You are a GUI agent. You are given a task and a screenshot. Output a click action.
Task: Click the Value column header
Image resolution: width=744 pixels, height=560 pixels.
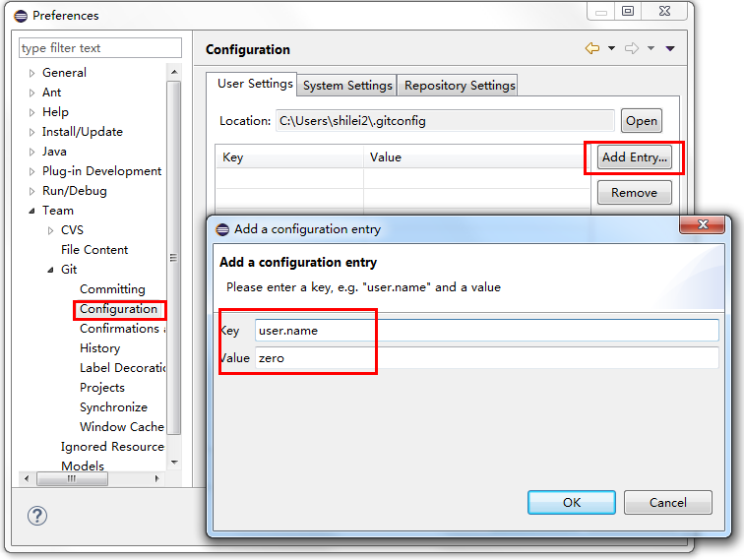tap(477, 157)
